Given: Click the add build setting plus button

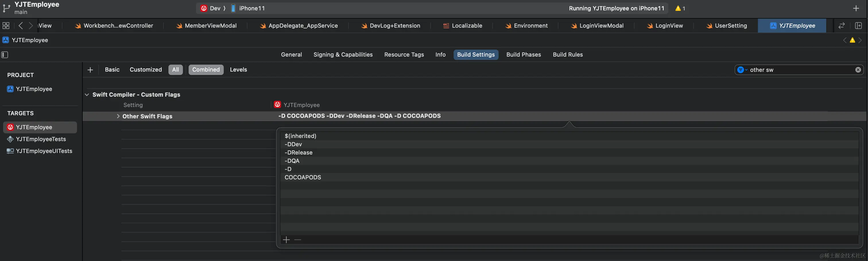Looking at the screenshot, I should pyautogui.click(x=90, y=70).
